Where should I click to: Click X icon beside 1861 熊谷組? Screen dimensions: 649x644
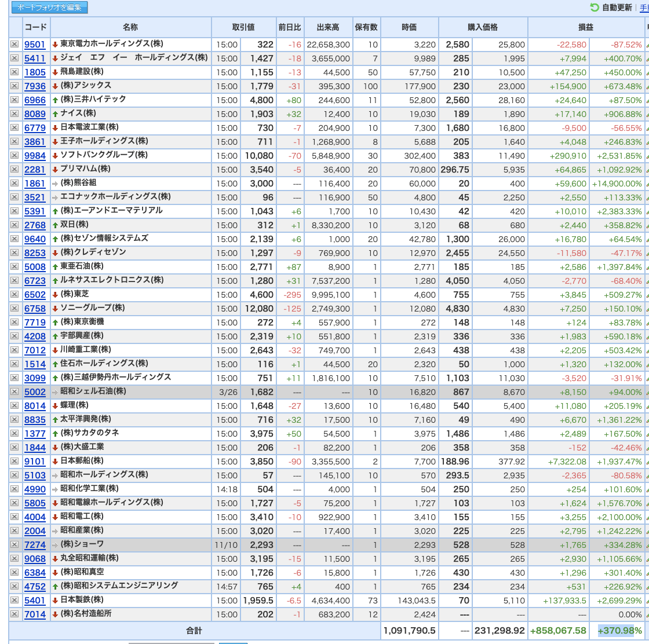point(14,183)
